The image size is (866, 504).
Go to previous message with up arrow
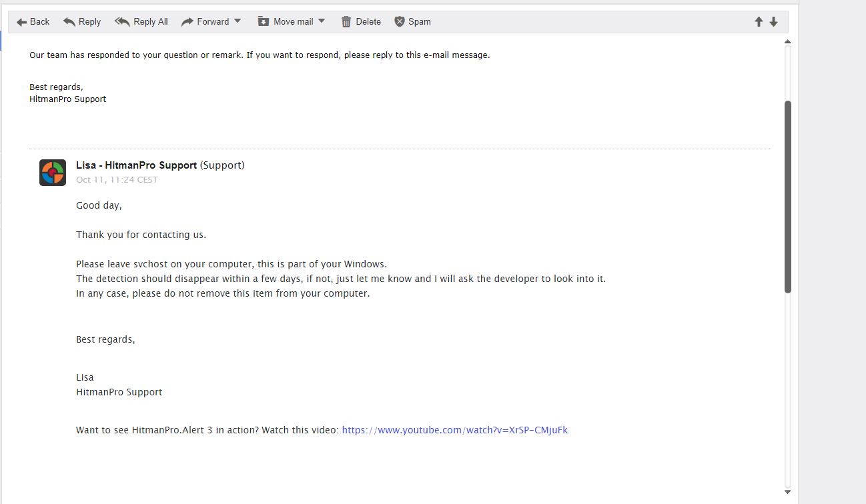click(x=759, y=22)
